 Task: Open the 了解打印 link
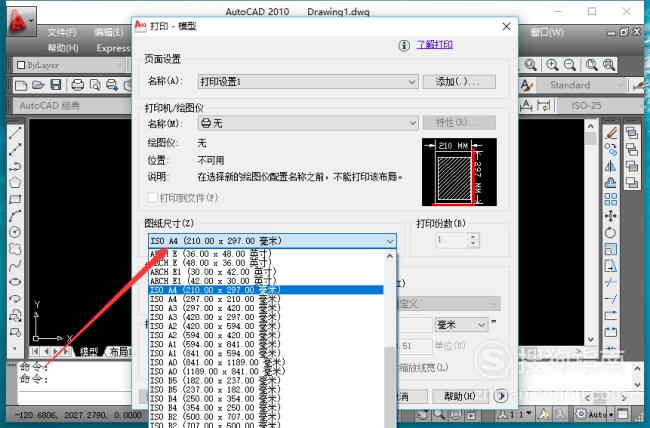coord(434,44)
